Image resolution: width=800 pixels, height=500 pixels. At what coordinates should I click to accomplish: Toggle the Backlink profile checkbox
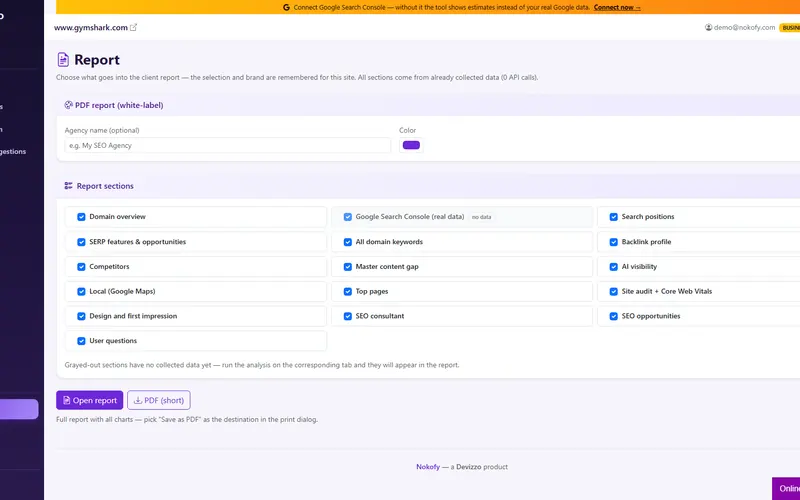614,242
